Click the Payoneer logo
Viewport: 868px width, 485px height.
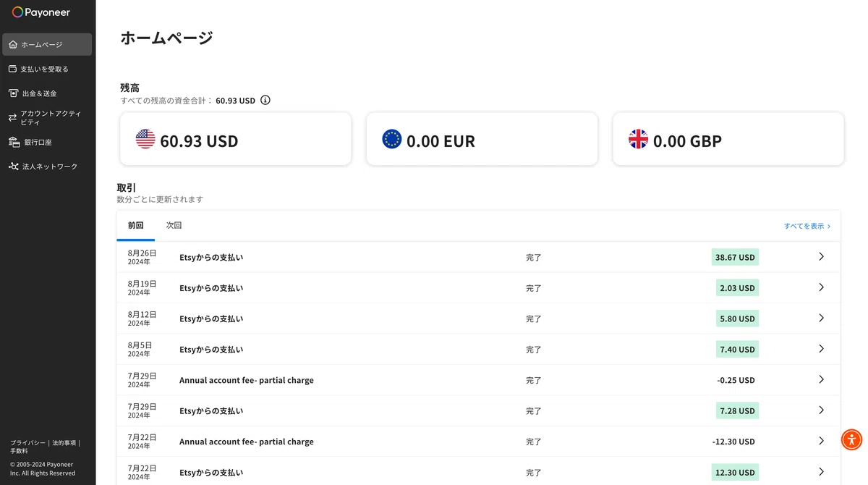click(x=41, y=12)
